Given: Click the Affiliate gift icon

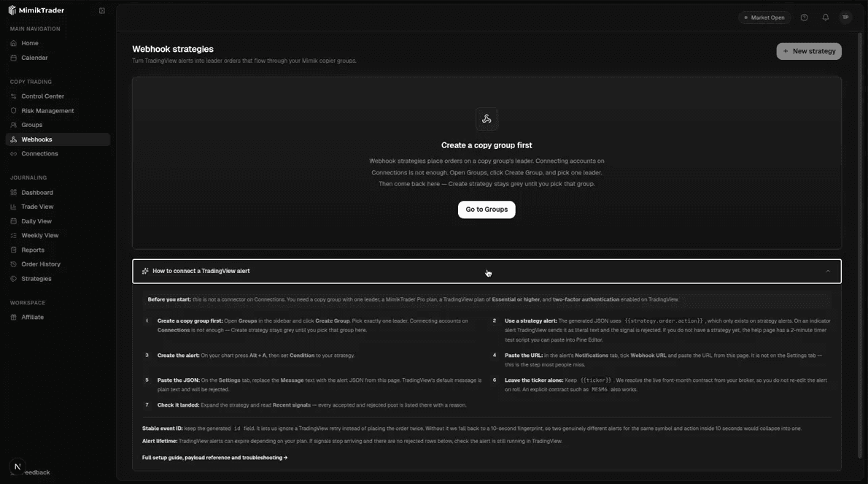Looking at the screenshot, I should pos(14,318).
